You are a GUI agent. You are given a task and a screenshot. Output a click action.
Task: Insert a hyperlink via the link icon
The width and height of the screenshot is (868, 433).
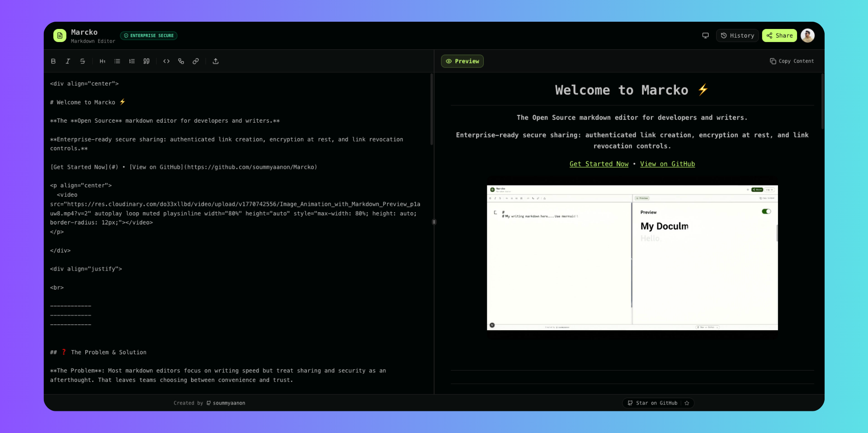[x=196, y=61]
